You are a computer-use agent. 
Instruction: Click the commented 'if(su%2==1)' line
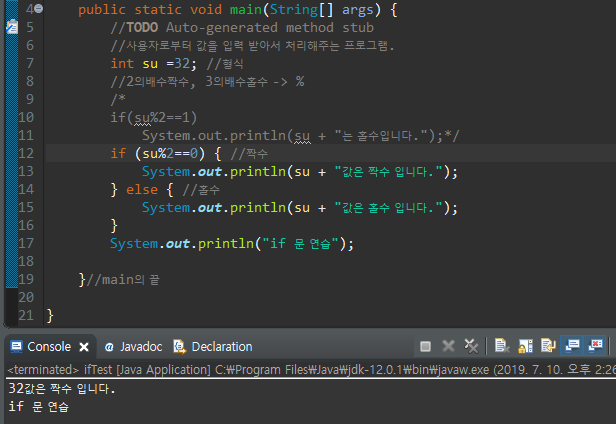pos(154,117)
